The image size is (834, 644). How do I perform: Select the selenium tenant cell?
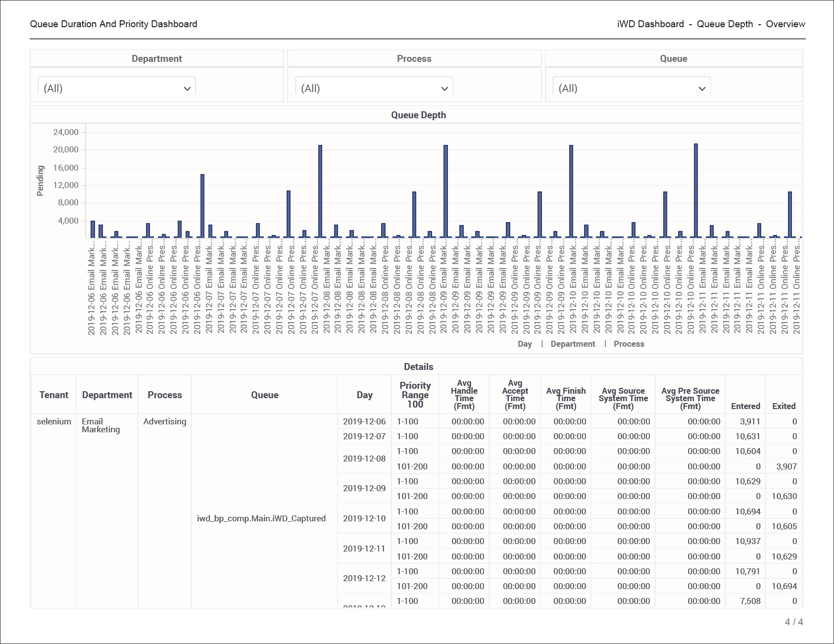click(x=54, y=421)
